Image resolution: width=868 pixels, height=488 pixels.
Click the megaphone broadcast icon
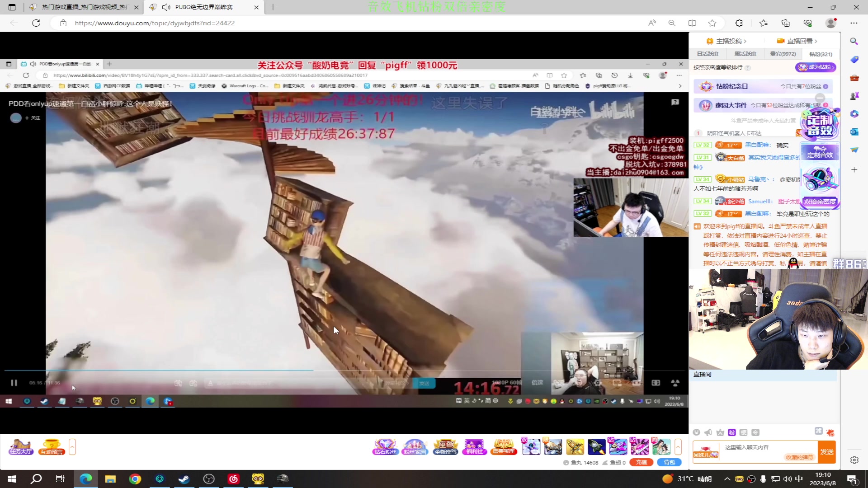pos(708,432)
